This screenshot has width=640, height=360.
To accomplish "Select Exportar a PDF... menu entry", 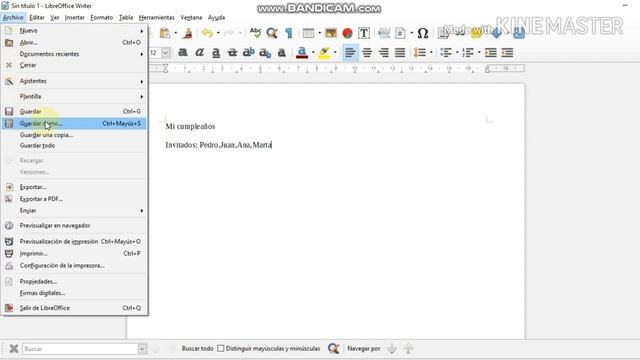I will pos(74,199).
